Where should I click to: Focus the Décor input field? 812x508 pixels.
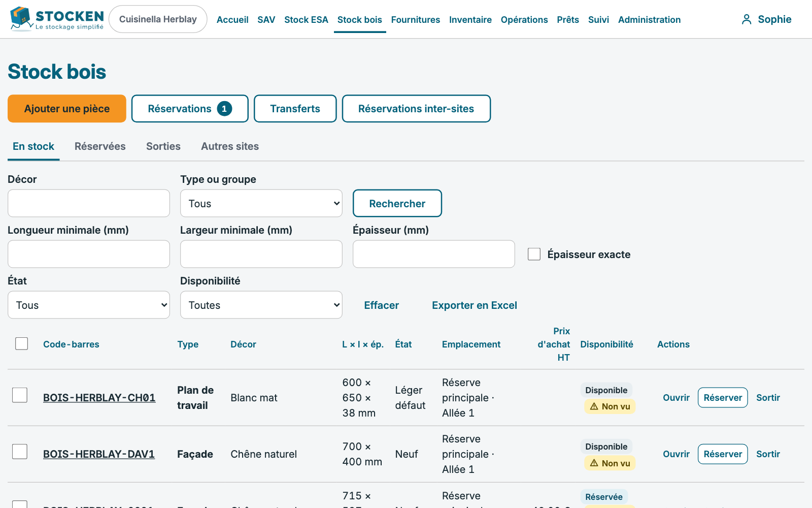coord(89,203)
